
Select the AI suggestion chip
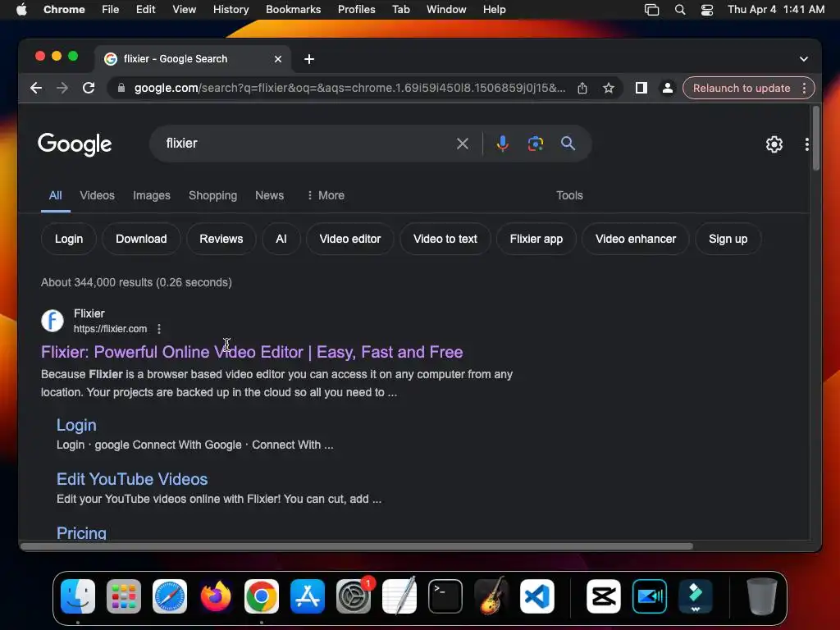(x=281, y=239)
